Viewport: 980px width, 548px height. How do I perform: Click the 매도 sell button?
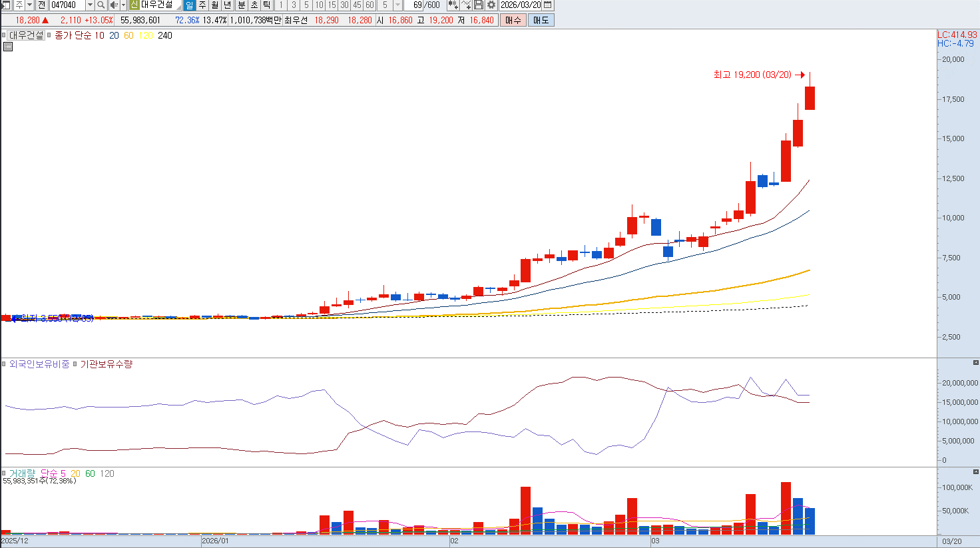(x=541, y=20)
